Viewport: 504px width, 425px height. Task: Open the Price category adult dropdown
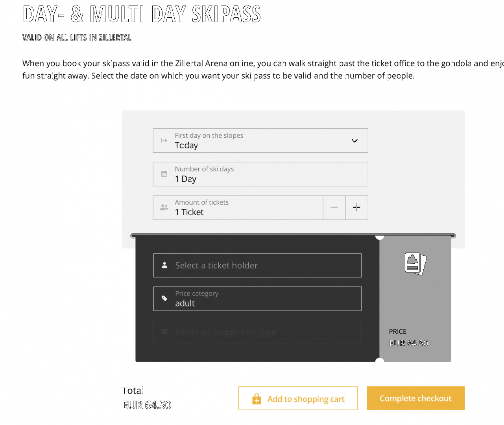coord(257,299)
